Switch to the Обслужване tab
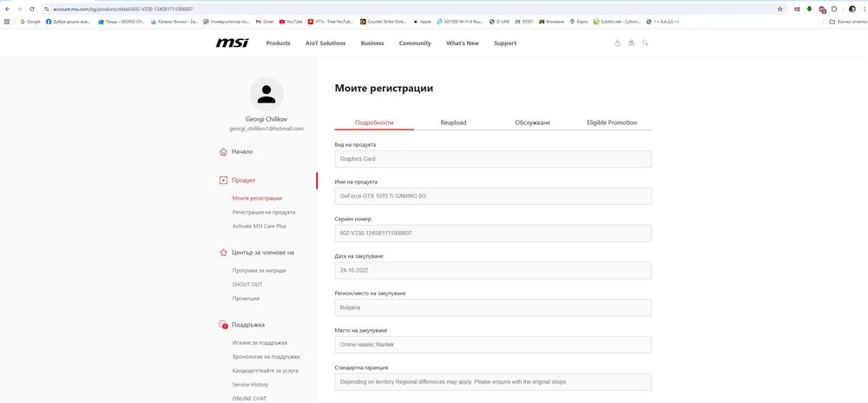 [533, 122]
